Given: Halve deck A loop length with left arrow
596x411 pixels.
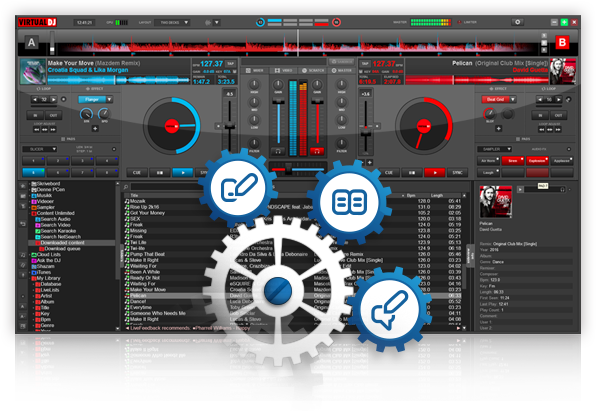Looking at the screenshot, I should (x=35, y=100).
